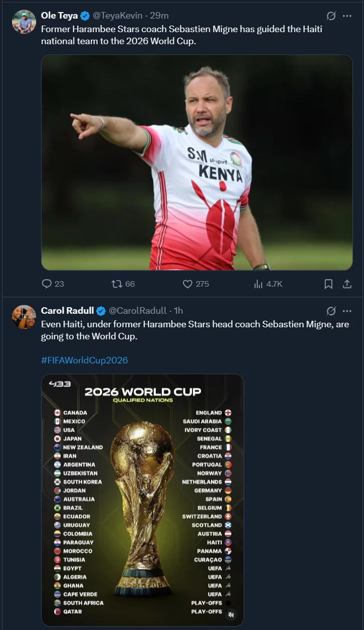The width and height of the screenshot is (364, 630).
Task: Expand more menu on Carol Radull's post
Action: point(347,311)
